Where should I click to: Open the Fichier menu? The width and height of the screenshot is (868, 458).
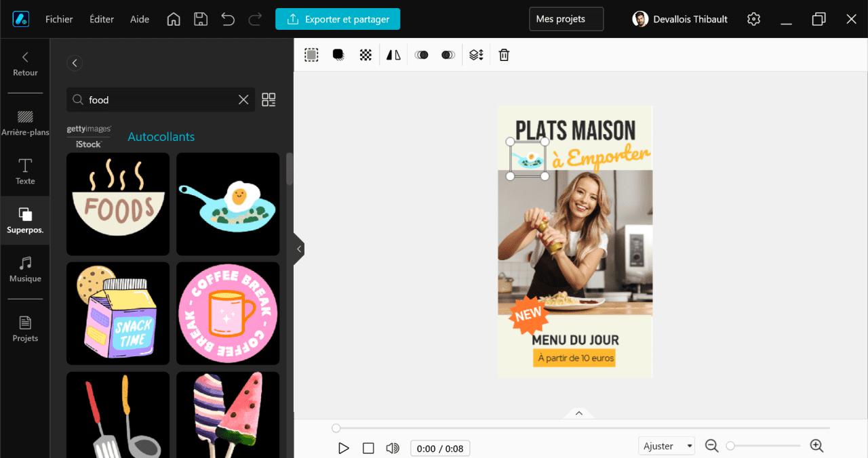[59, 19]
